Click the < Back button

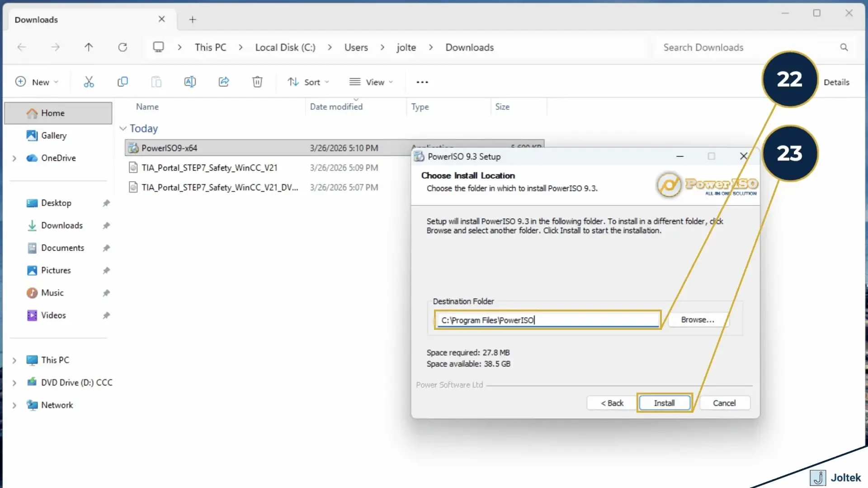click(612, 403)
